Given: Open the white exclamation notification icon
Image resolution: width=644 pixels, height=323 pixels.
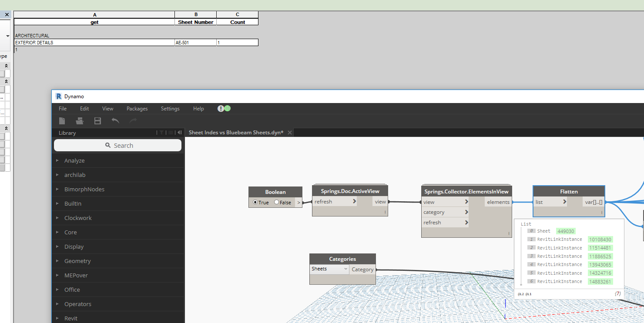Looking at the screenshot, I should coord(221,109).
